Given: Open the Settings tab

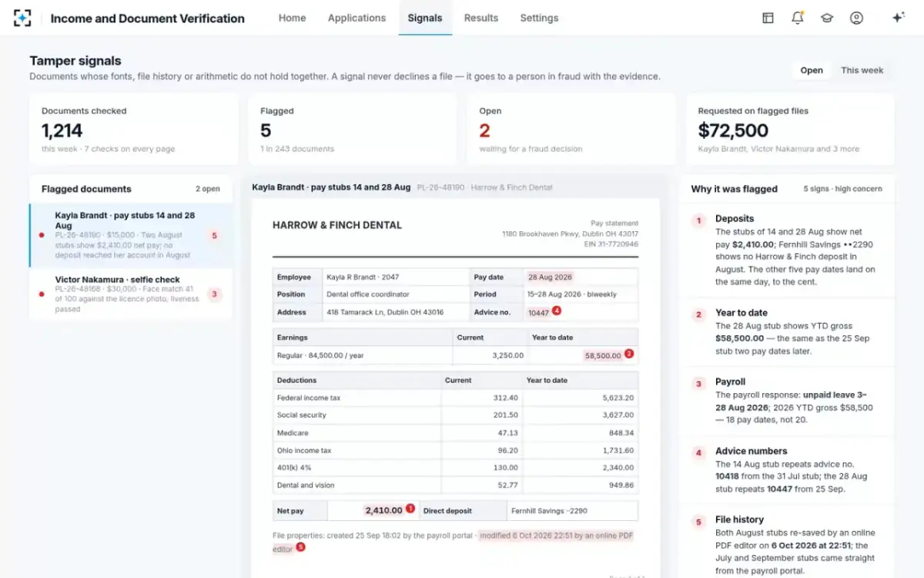Looking at the screenshot, I should [x=539, y=18].
